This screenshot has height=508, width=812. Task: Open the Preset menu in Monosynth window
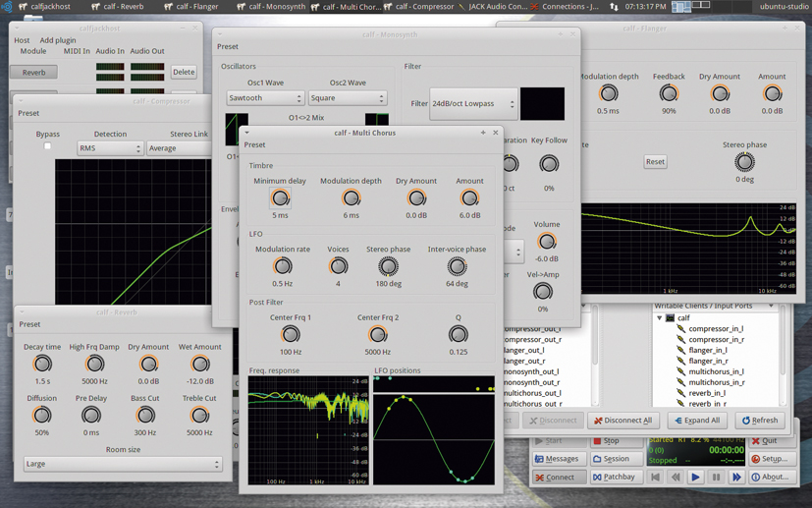pyautogui.click(x=228, y=46)
